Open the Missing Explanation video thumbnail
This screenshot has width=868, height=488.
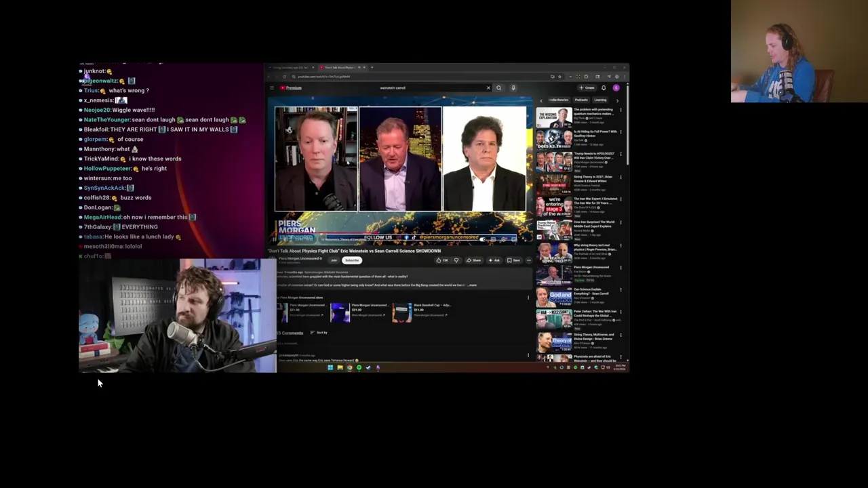pos(554,117)
